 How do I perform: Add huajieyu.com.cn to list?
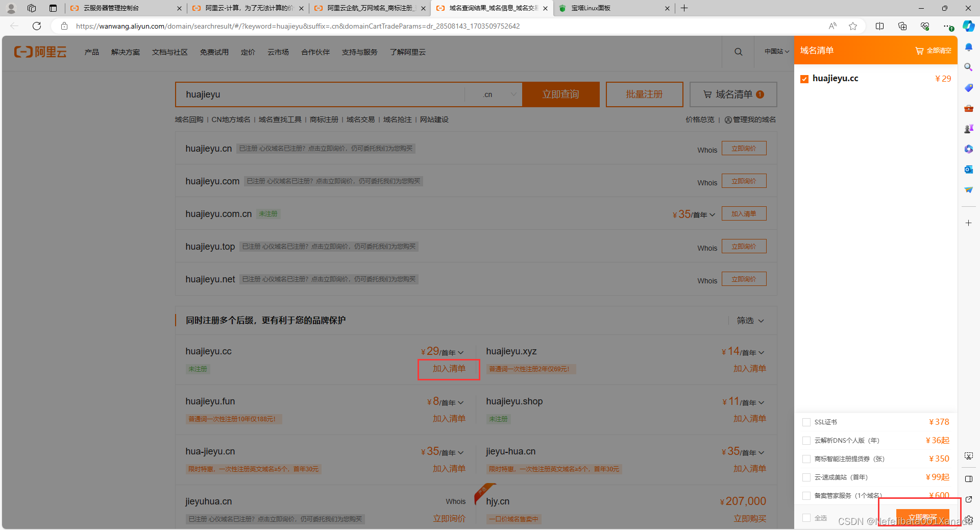point(744,214)
